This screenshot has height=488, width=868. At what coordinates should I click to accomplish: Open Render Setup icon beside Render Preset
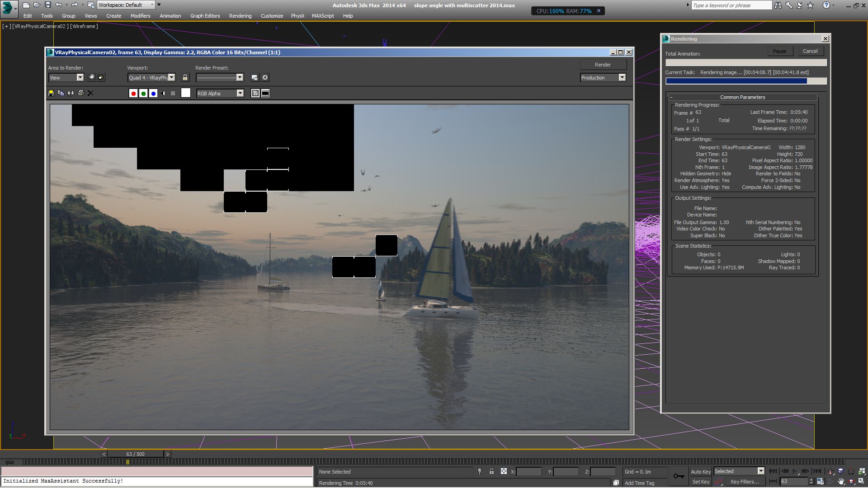[255, 78]
